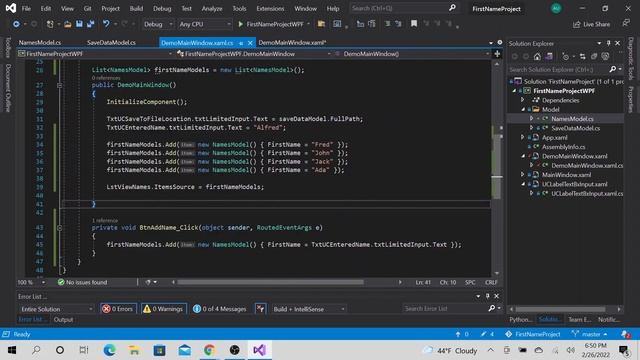Image resolution: width=640 pixels, height=360 pixels.
Task: Click the feedback icon beside Live Share
Action: point(626,24)
